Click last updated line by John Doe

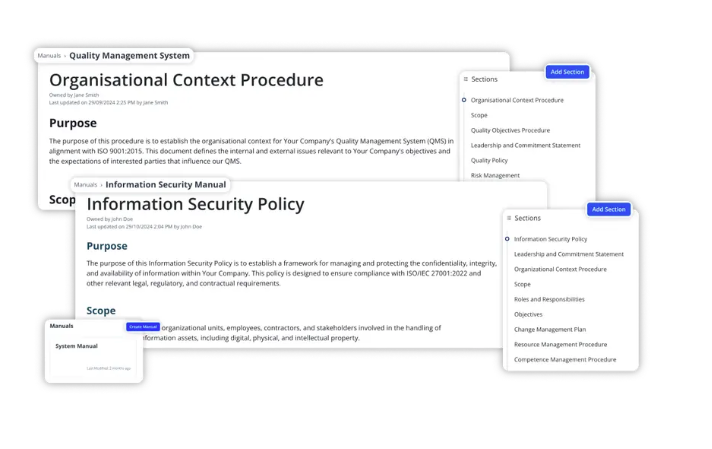(144, 227)
